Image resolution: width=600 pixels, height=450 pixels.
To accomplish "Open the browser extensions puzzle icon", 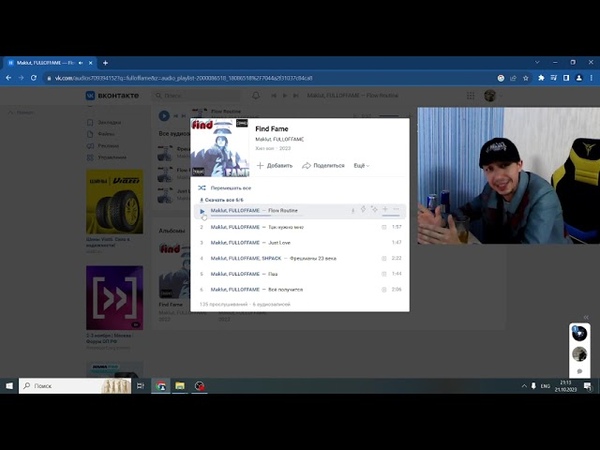I will 541,78.
